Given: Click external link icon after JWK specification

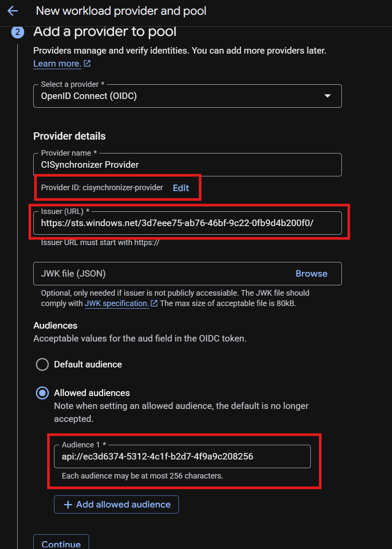Looking at the screenshot, I should (154, 303).
